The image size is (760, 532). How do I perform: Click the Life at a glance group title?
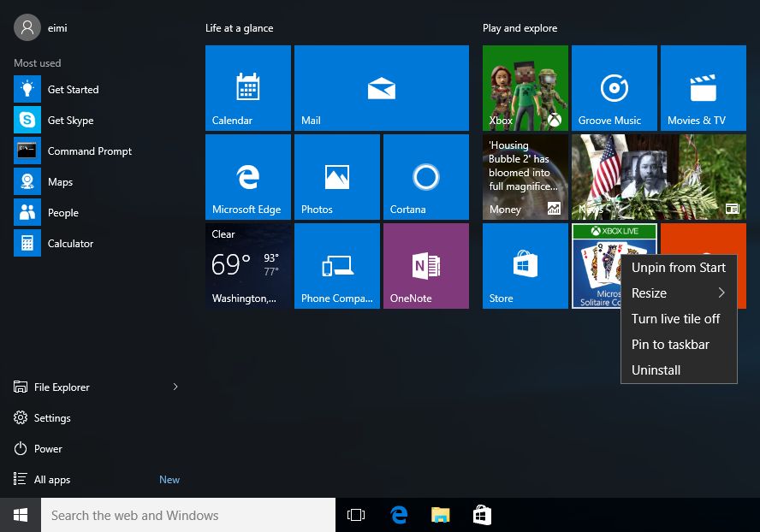tap(239, 28)
